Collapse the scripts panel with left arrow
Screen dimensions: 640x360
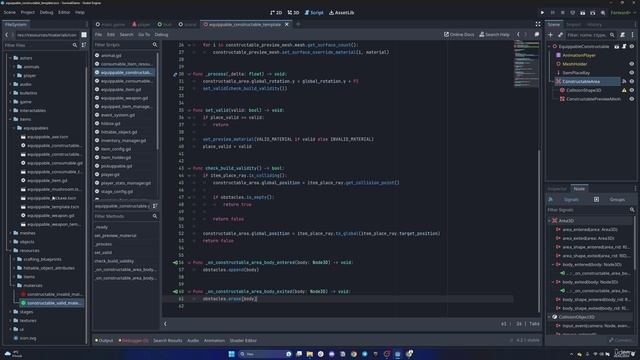(165, 324)
